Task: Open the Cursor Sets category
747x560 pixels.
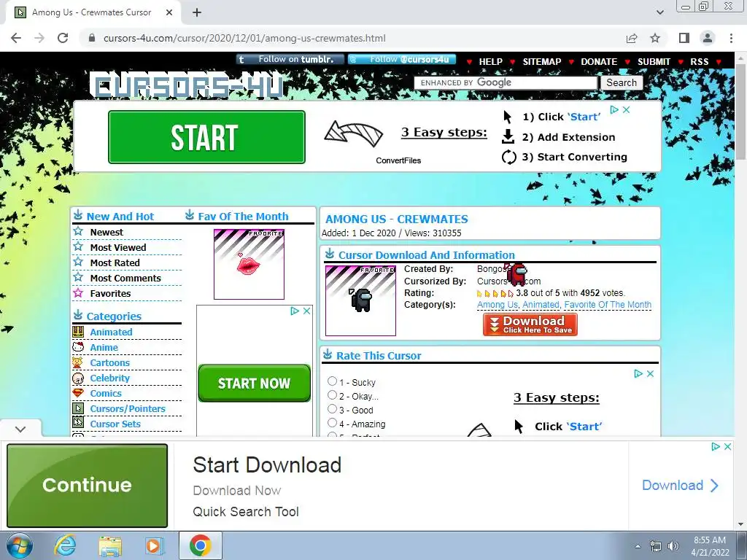Action: pos(115,424)
